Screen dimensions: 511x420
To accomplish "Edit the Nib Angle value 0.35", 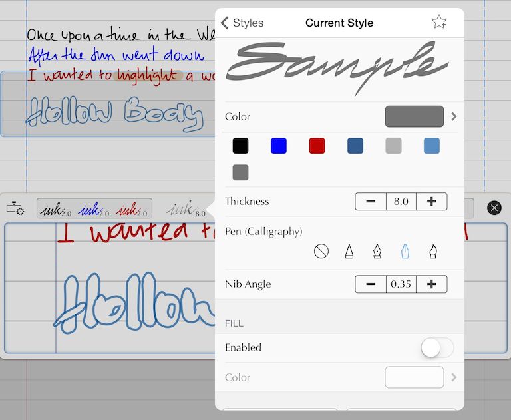I will pyautogui.click(x=401, y=284).
